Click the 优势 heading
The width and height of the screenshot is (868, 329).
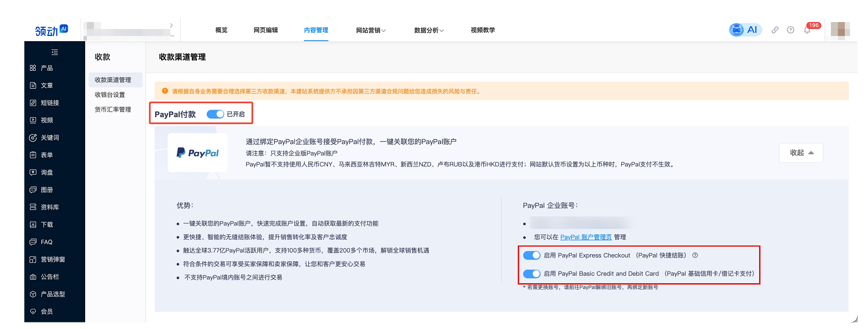[x=185, y=205]
